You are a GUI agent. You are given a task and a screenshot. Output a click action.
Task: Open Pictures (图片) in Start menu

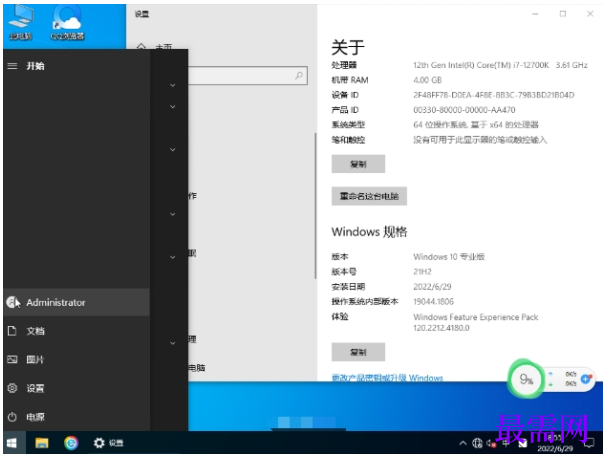click(76, 359)
